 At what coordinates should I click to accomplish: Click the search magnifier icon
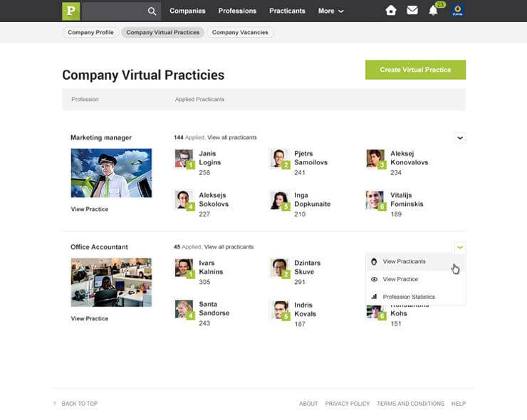click(152, 11)
